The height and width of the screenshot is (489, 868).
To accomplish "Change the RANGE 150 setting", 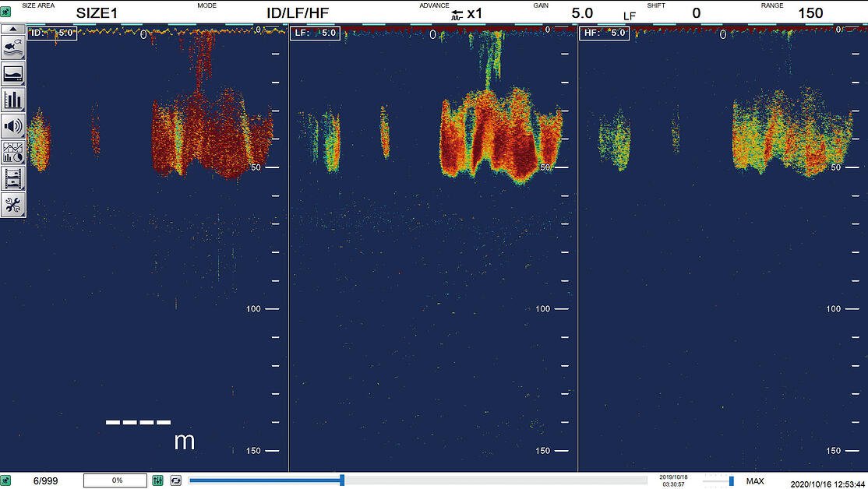I will (x=810, y=13).
